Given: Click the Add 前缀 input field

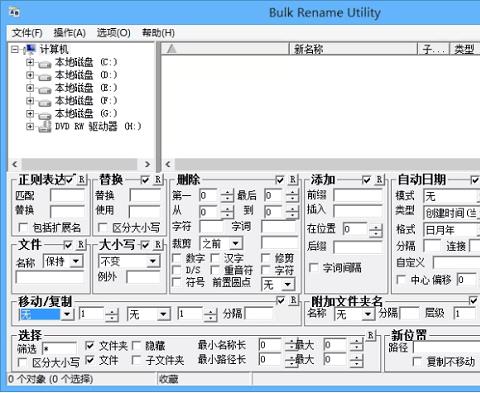Looking at the screenshot, I should tap(358, 195).
